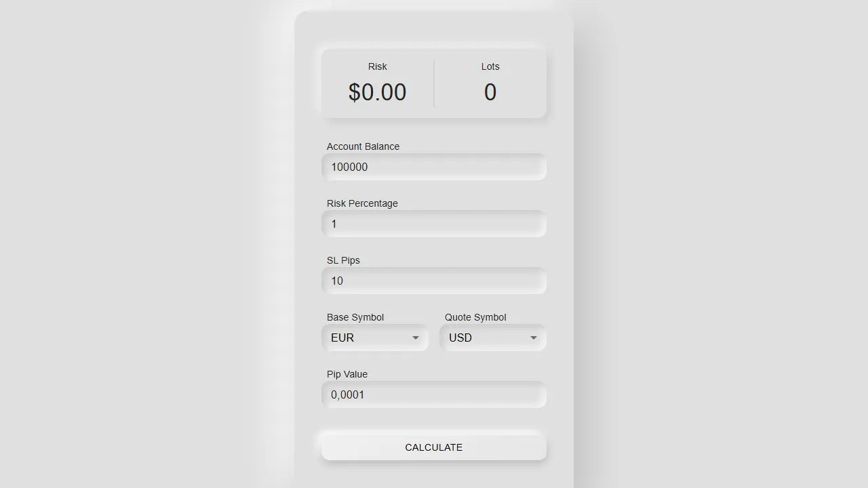Click the Base Symbol dropdown arrow

point(416,338)
